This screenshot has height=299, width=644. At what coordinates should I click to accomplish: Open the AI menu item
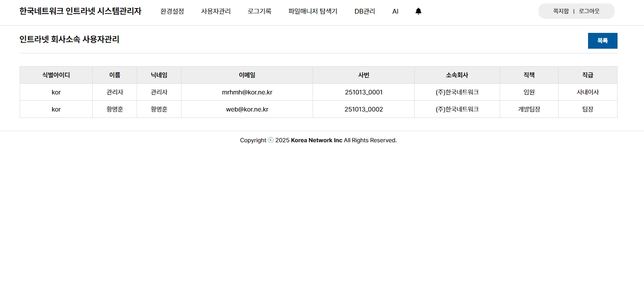pos(395,12)
